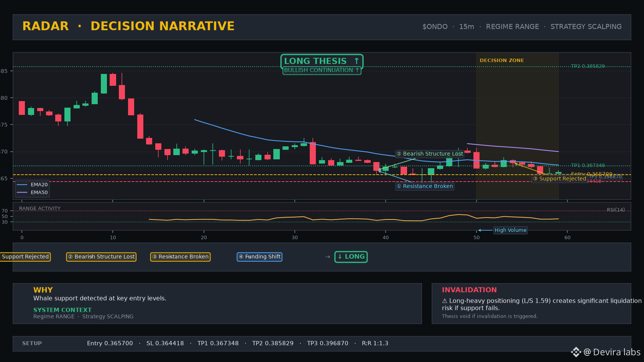The image size is (644, 362).
Task: Click the High Volume annotation label
Action: tap(510, 230)
